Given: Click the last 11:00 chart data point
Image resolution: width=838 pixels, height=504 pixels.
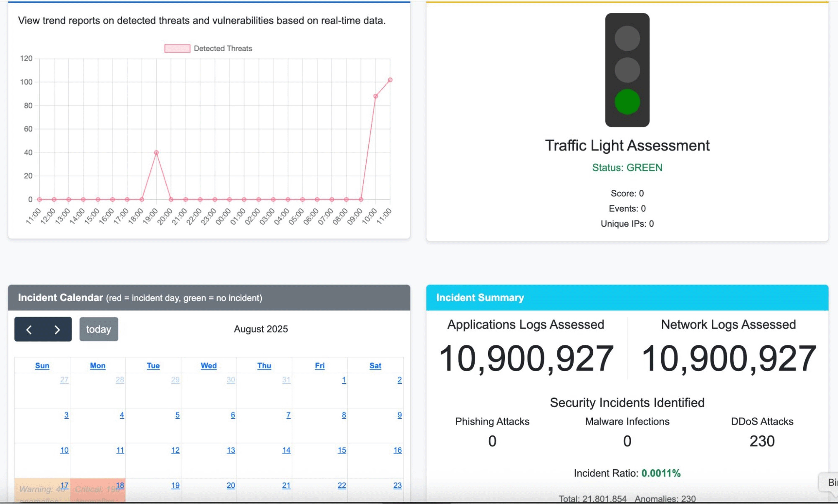Looking at the screenshot, I should tap(390, 80).
